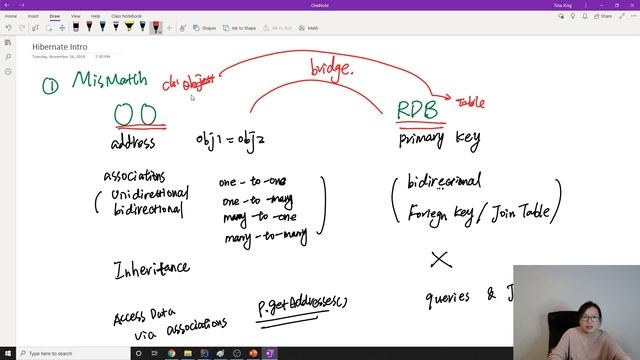The image size is (640, 360).
Task: Open the View tab
Action: [x=76, y=16]
